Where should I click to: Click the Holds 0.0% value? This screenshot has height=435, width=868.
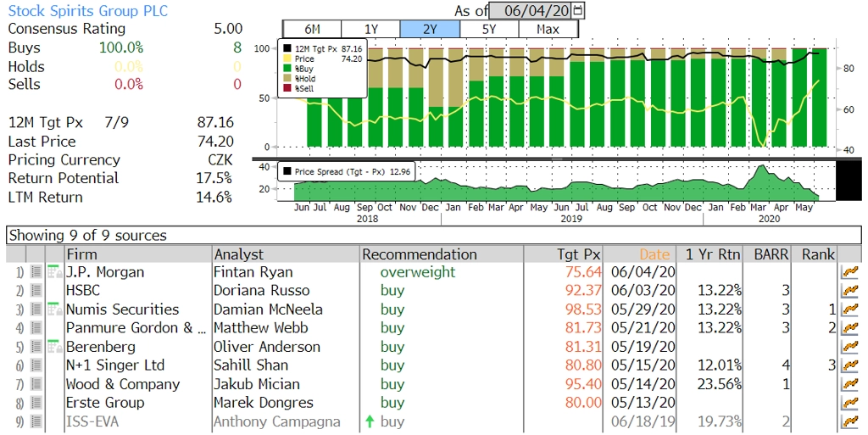click(129, 66)
